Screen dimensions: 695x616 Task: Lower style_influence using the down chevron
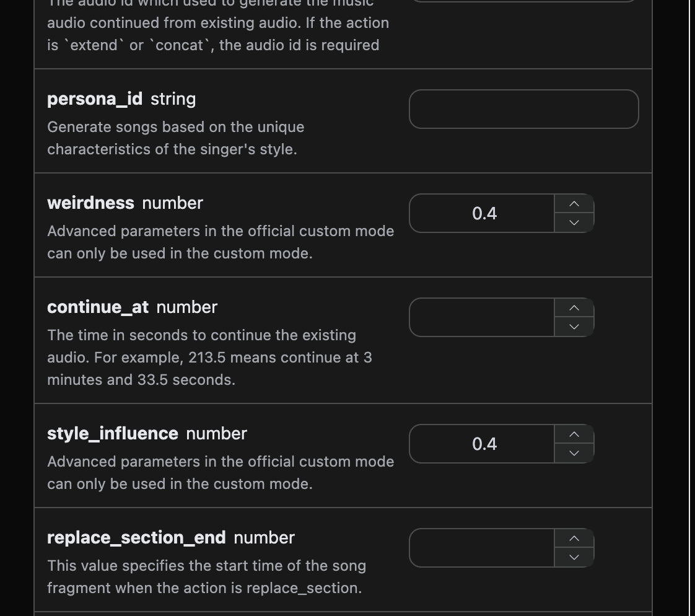[x=574, y=453]
